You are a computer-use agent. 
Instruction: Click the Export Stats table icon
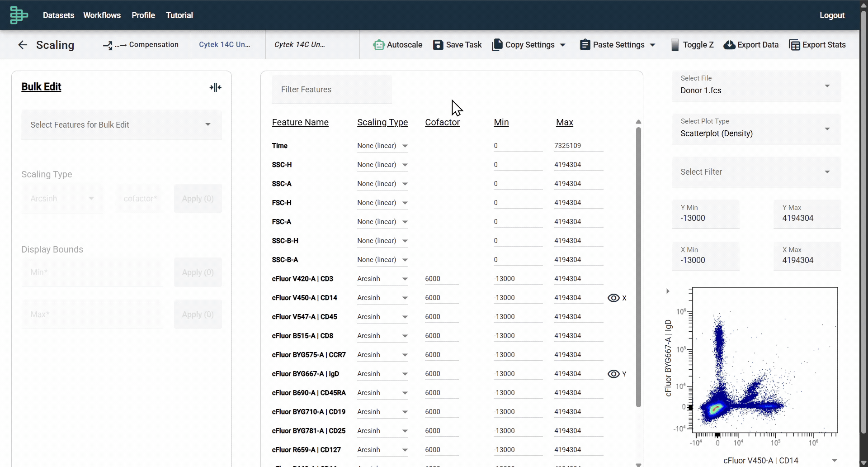point(794,45)
